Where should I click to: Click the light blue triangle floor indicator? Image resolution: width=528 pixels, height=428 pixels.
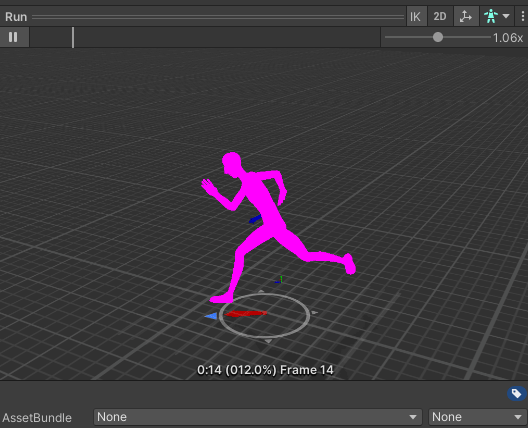tap(211, 316)
